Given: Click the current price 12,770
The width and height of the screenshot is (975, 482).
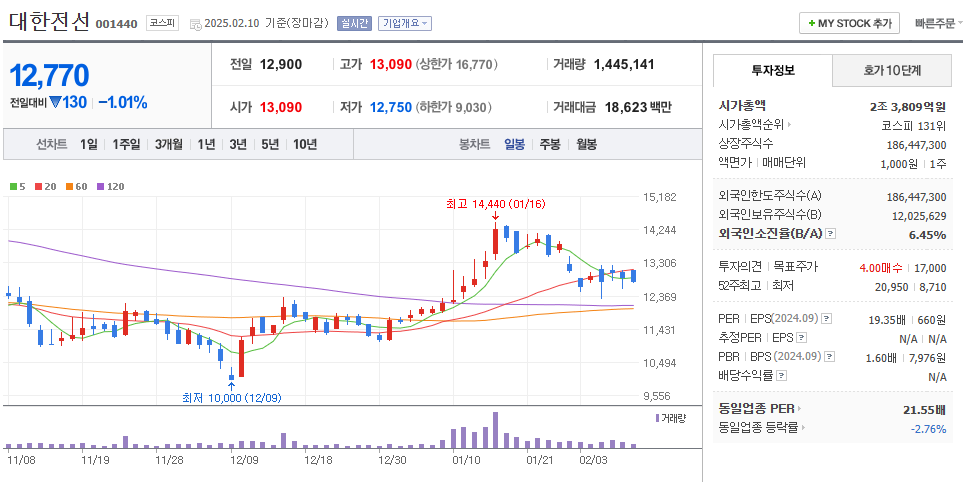Looking at the screenshot, I should [x=49, y=75].
